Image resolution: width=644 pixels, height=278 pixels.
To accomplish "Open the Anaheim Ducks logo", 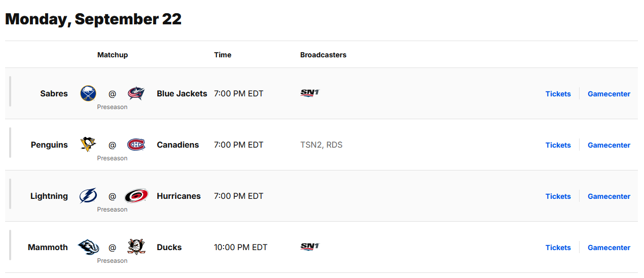I will 136,247.
